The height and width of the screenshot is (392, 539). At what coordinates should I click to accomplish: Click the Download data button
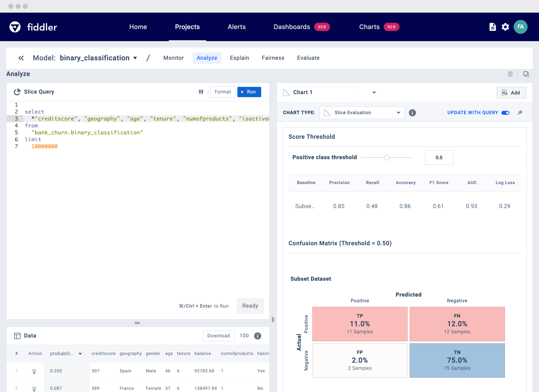218,336
